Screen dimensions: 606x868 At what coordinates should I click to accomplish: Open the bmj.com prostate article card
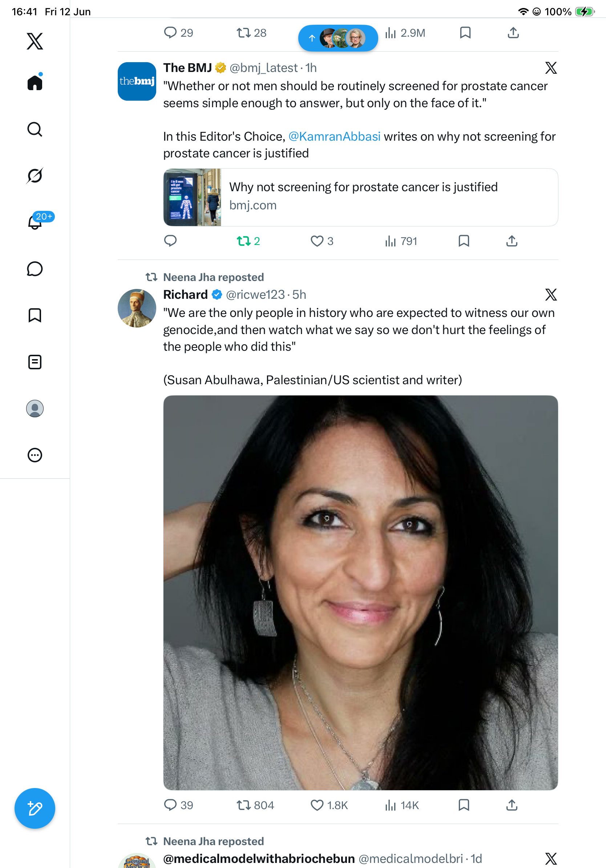pos(360,197)
